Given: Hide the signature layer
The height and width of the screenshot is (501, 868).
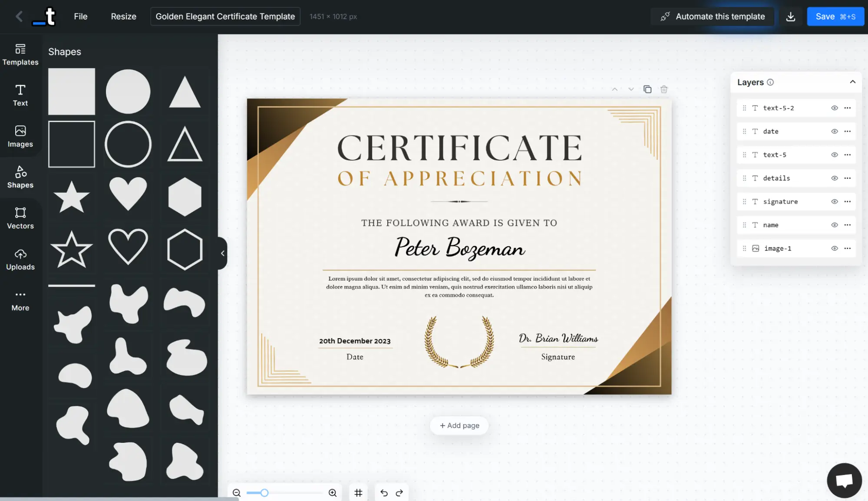Looking at the screenshot, I should tap(834, 201).
